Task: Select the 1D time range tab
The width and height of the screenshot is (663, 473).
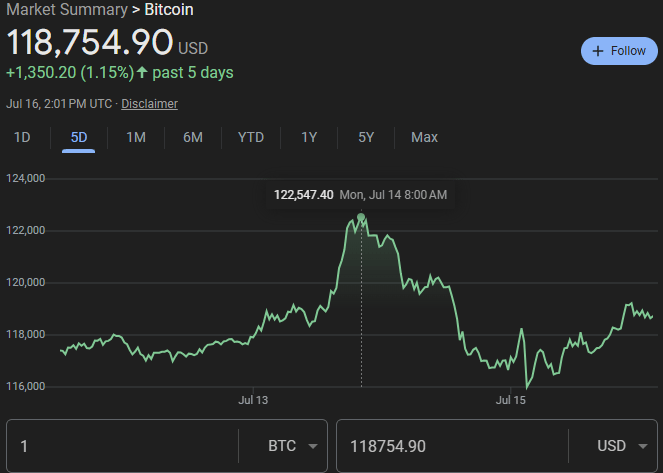Action: (x=22, y=137)
